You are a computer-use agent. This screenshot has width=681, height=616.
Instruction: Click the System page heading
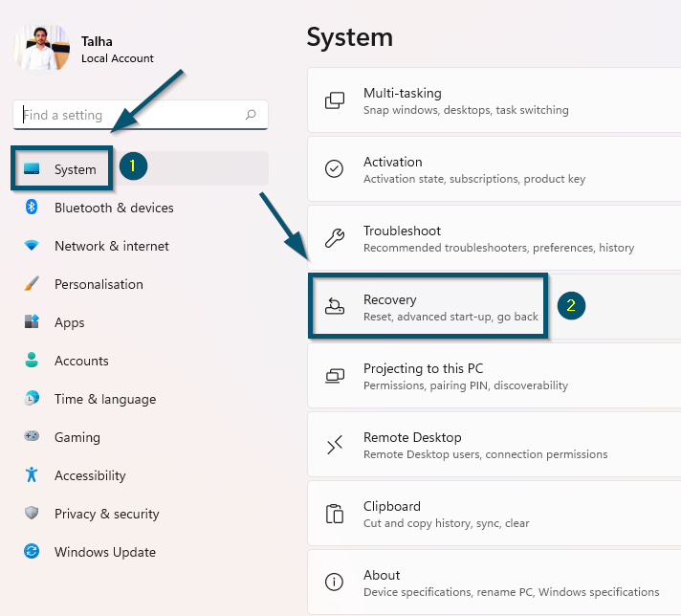(x=350, y=37)
